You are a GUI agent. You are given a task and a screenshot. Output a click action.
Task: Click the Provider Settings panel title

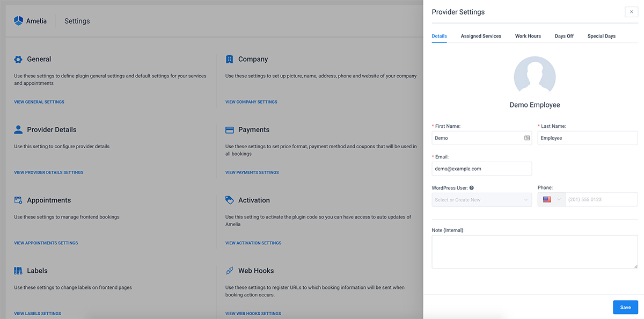coord(458,12)
